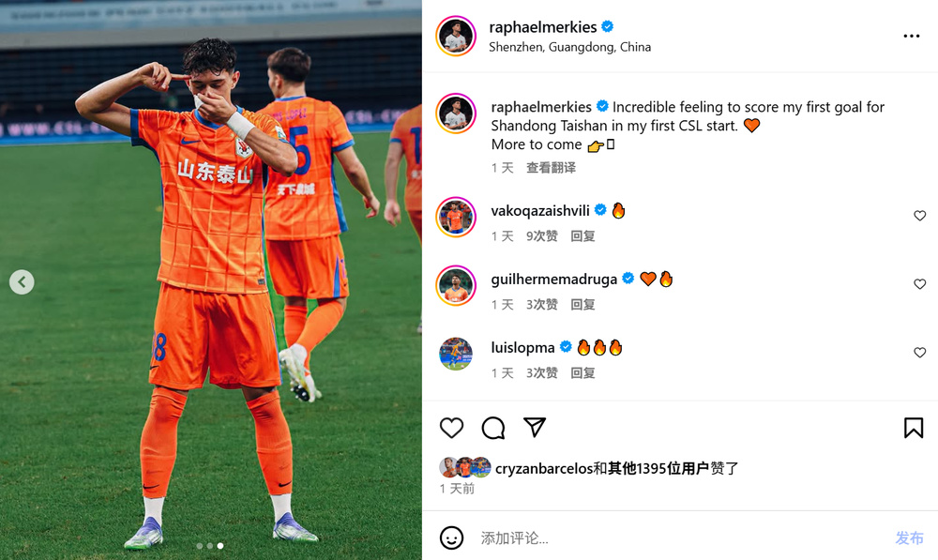Viewport: 938px width, 560px height.
Task: Open the three-dot more options menu
Action: coord(911,36)
